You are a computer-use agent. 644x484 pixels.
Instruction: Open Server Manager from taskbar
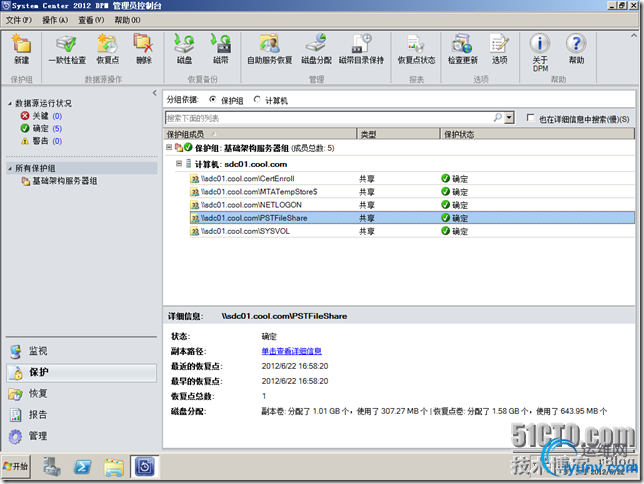pyautogui.click(x=52, y=467)
